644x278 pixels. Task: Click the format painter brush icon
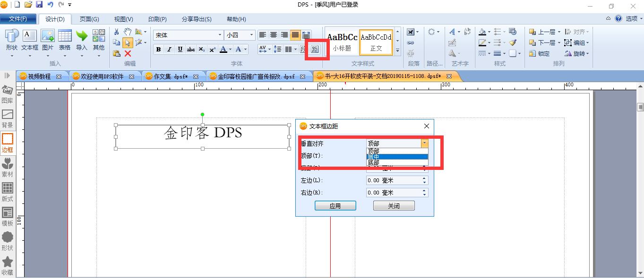pos(513,42)
